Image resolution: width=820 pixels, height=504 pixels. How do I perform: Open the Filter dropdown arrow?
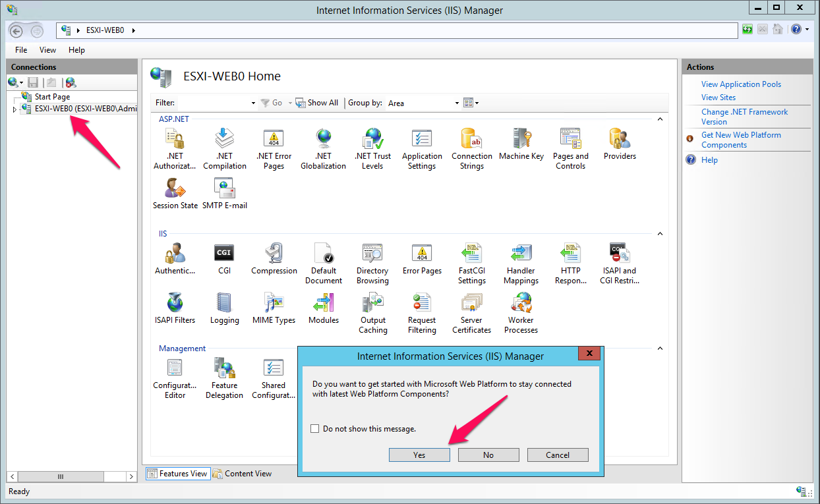pos(253,103)
